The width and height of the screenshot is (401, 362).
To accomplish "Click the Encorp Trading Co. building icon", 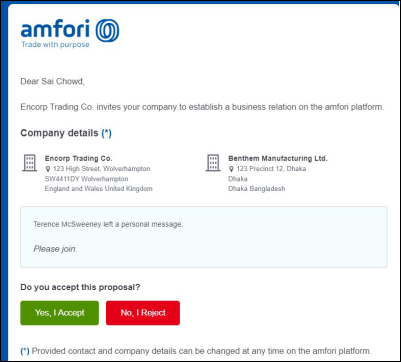I will [30, 163].
